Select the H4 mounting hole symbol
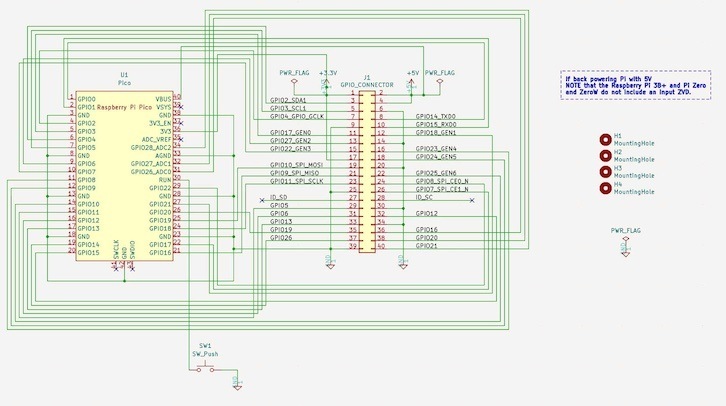726x406 pixels. (x=605, y=188)
